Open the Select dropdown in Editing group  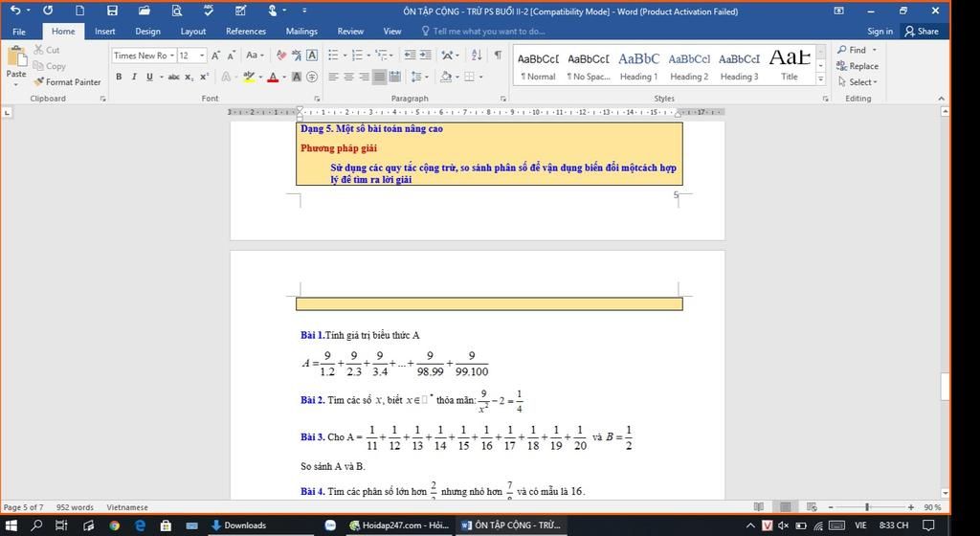pos(857,82)
